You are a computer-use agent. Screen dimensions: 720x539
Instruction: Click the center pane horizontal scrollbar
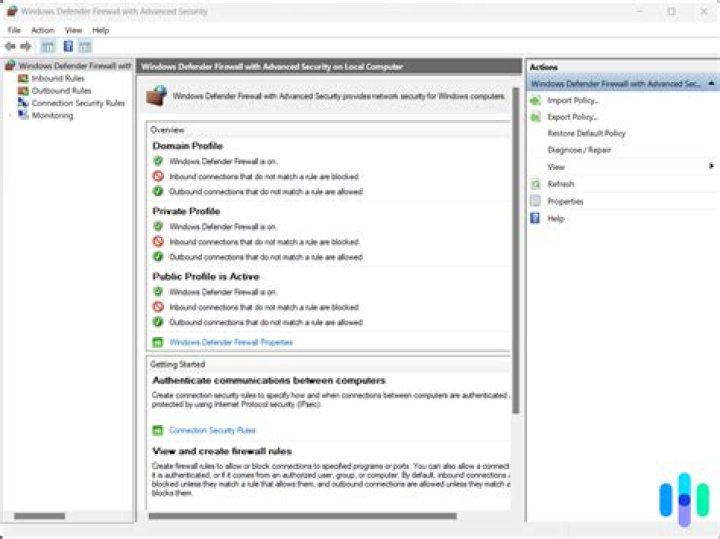click(303, 516)
